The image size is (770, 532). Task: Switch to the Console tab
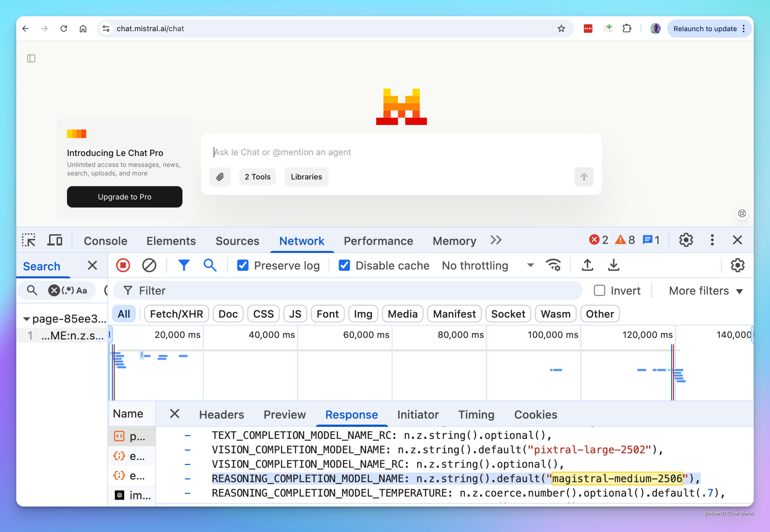[x=105, y=241]
